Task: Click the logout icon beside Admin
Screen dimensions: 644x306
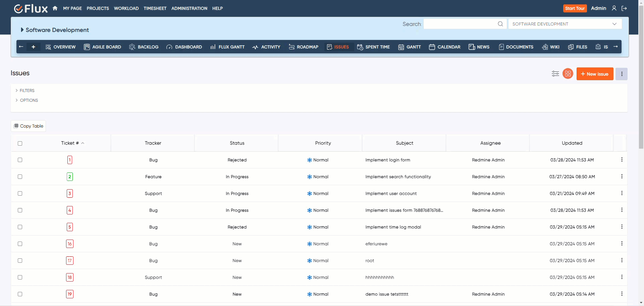Action: coord(624,8)
